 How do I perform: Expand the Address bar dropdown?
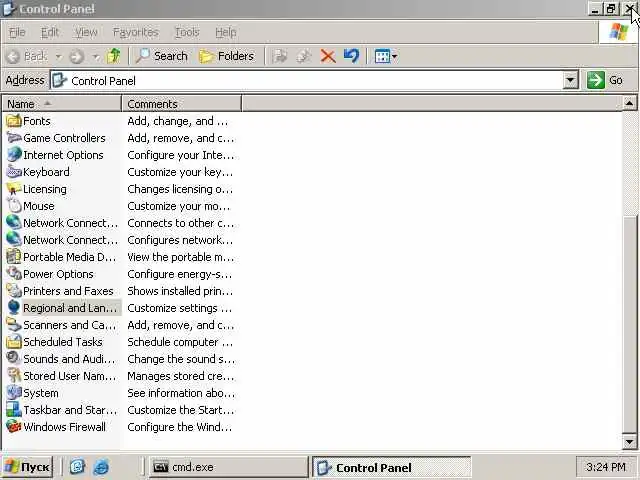[x=570, y=80]
